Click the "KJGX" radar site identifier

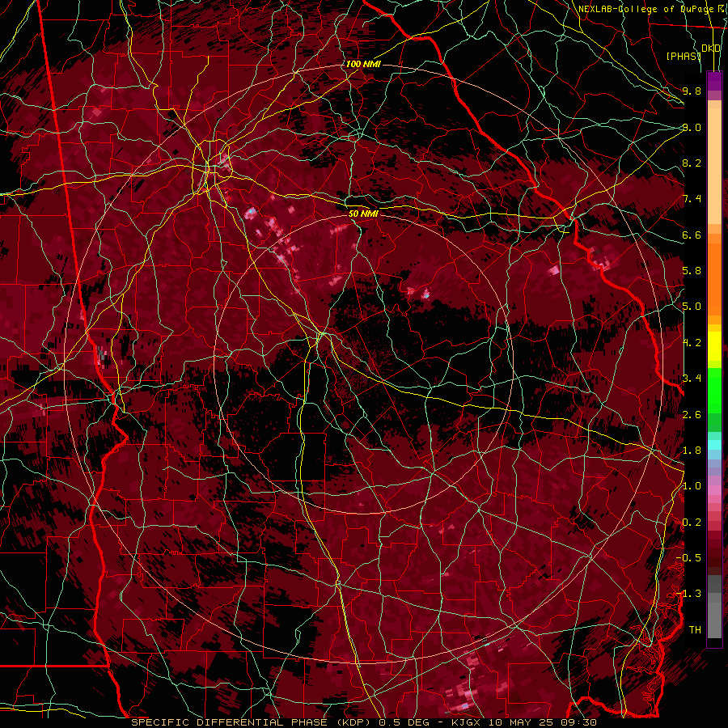(x=467, y=722)
